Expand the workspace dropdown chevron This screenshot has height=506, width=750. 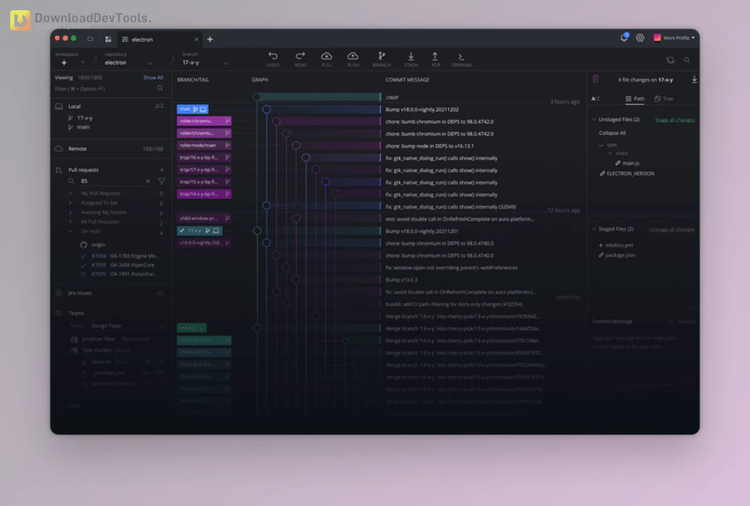click(82, 63)
